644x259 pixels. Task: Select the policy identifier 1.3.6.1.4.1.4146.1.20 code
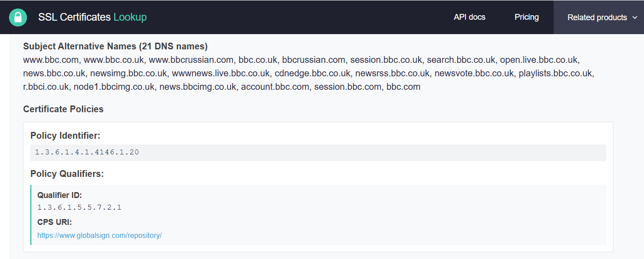(x=87, y=152)
